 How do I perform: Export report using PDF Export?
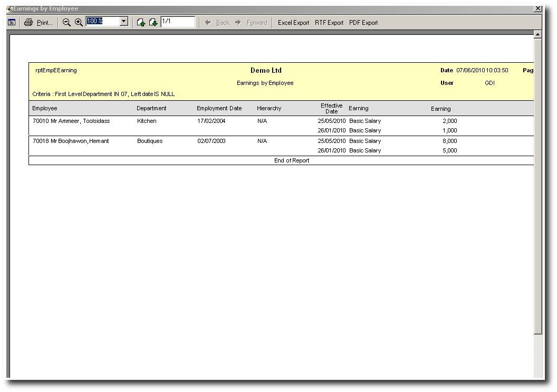pyautogui.click(x=363, y=23)
